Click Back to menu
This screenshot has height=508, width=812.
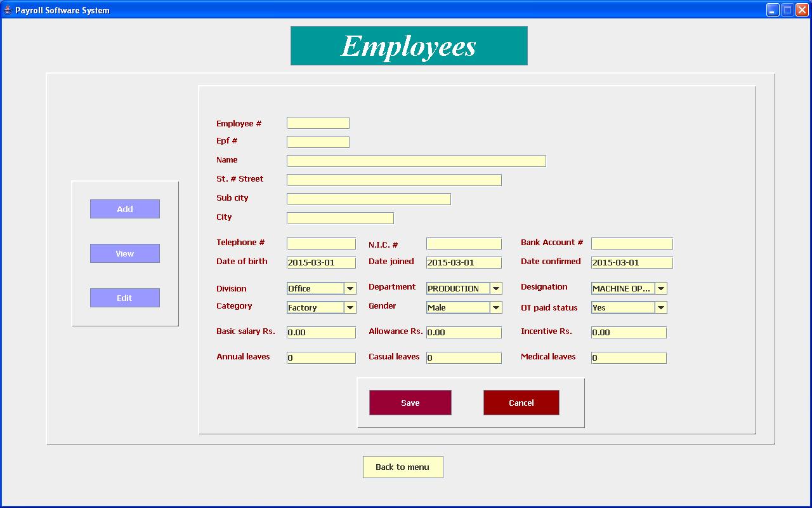[402, 467]
